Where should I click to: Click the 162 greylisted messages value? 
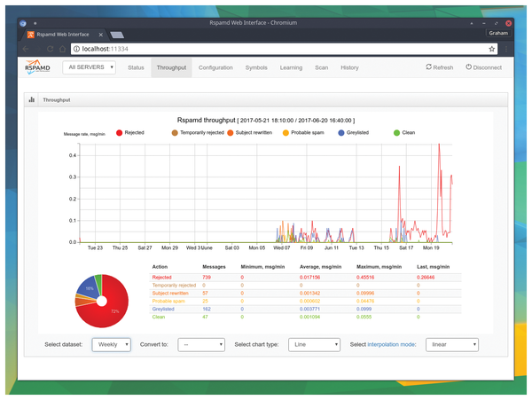207,309
